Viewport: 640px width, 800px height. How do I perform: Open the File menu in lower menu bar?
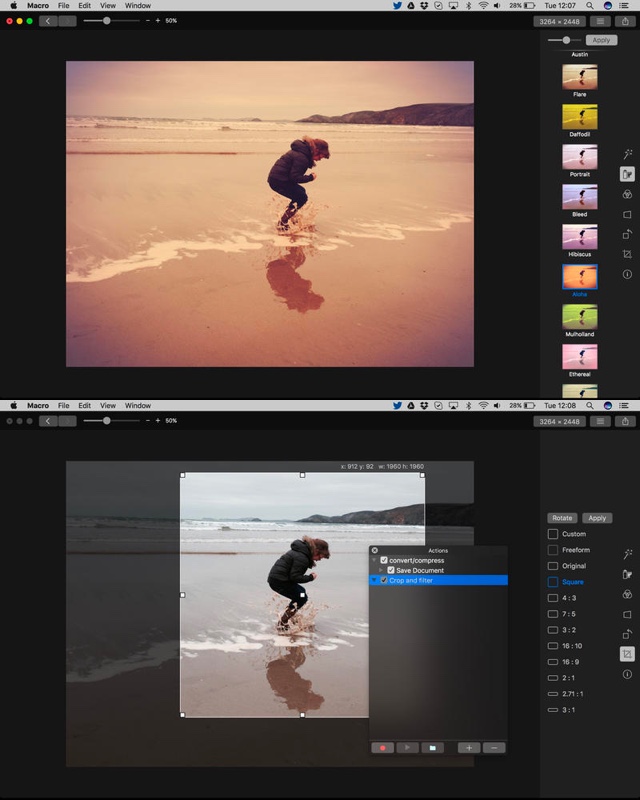[x=64, y=406]
